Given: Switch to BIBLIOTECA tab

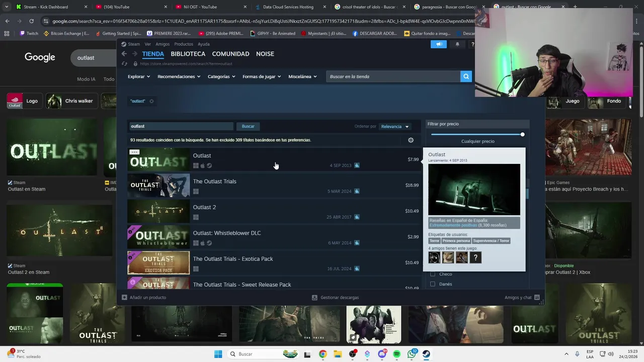Looking at the screenshot, I should (188, 54).
